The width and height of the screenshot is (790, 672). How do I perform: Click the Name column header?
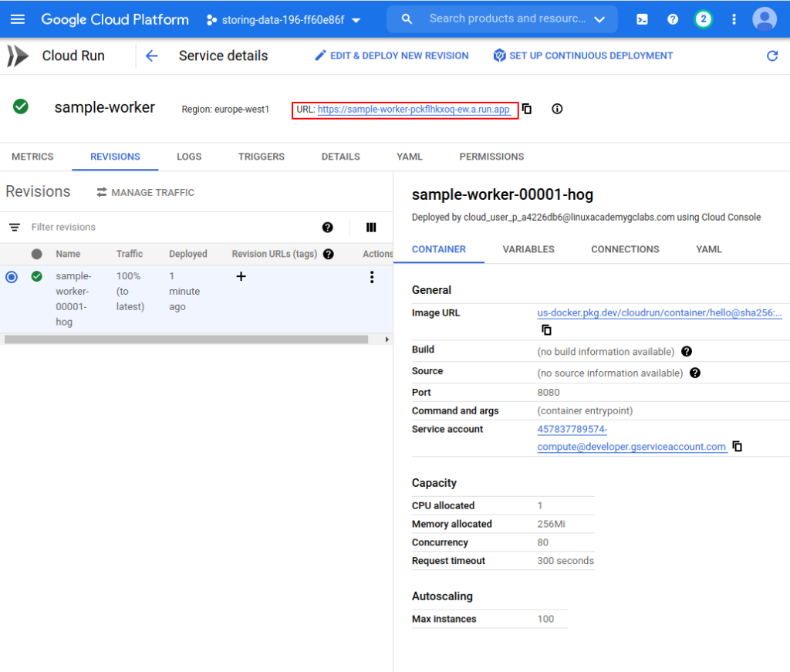pos(68,254)
